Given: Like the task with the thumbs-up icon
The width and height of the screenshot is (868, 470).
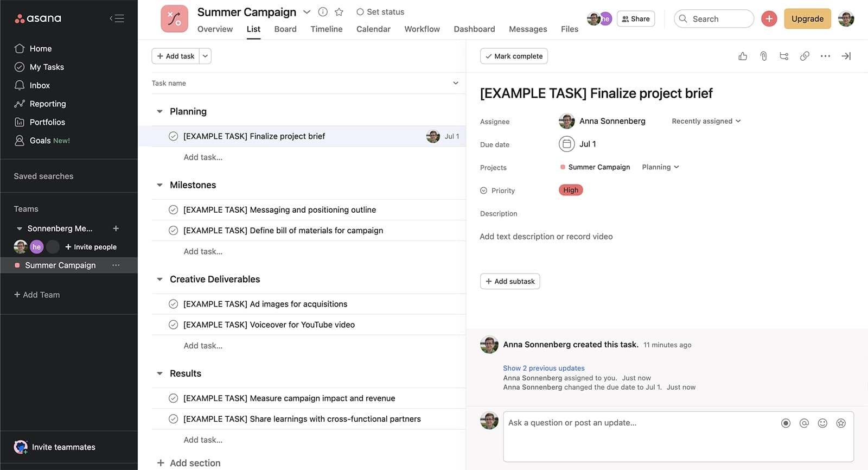Looking at the screenshot, I should click(x=743, y=56).
